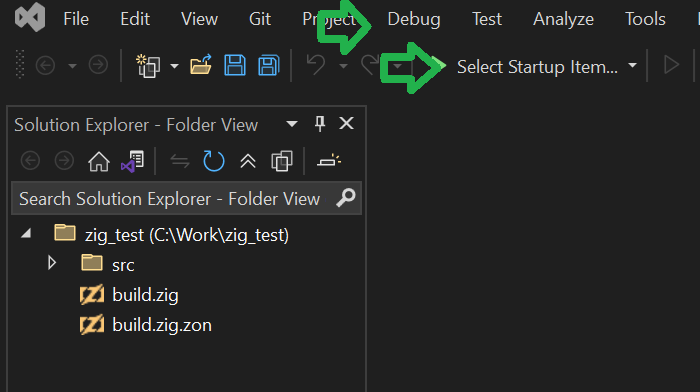The image size is (700, 392).
Task: Open Select Startup Item dropdown arrow
Action: pyautogui.click(x=632, y=66)
